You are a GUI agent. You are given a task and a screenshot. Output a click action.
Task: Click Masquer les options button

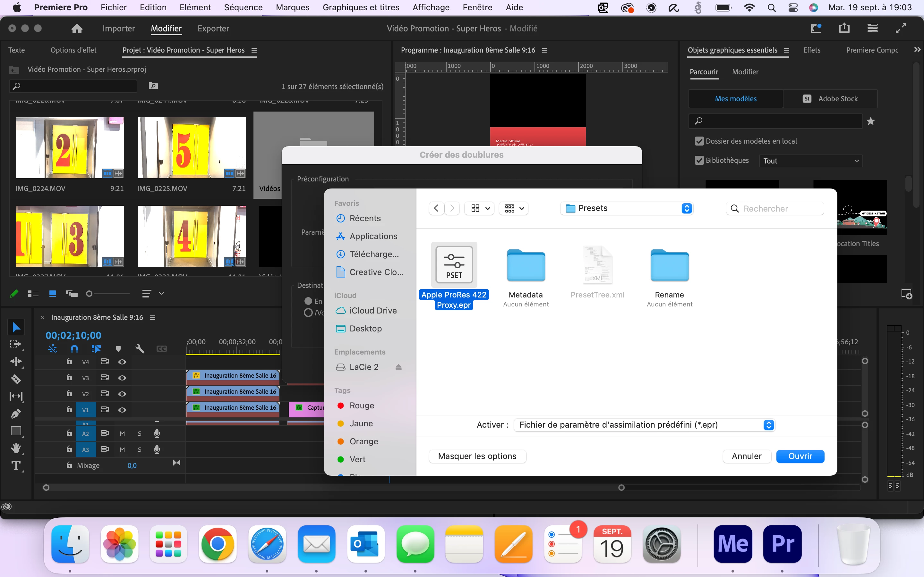tap(477, 456)
